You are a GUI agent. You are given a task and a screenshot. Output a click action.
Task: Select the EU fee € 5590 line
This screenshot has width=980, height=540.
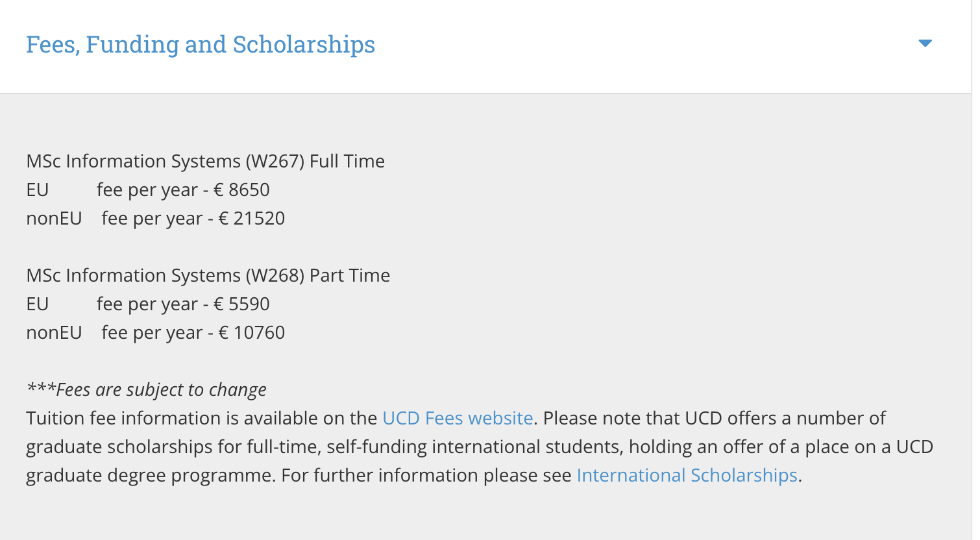click(x=148, y=304)
